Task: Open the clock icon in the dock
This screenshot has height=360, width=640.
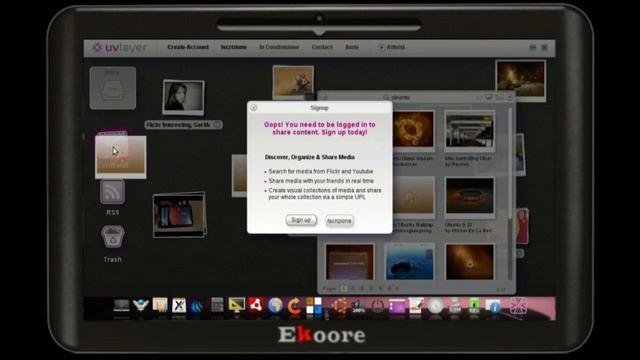Action: [436, 306]
